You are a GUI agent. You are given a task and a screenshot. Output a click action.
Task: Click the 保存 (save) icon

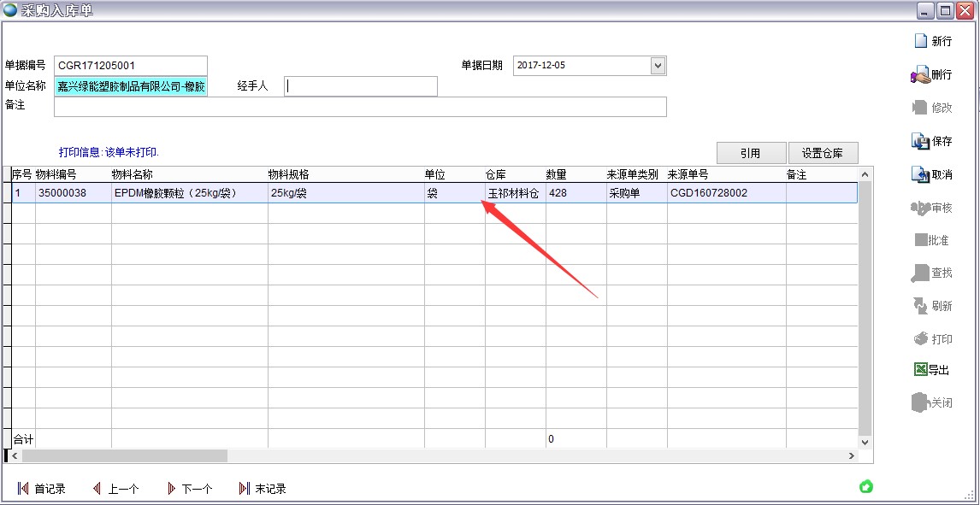(921, 141)
